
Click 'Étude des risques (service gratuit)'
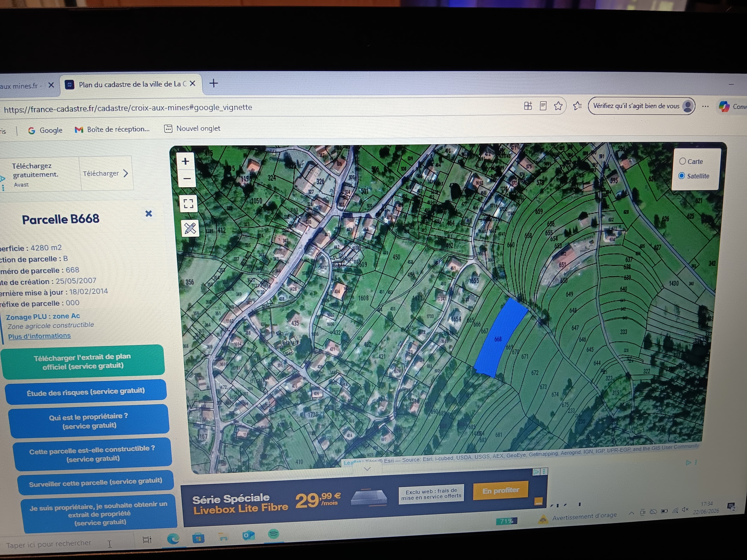pos(86,392)
